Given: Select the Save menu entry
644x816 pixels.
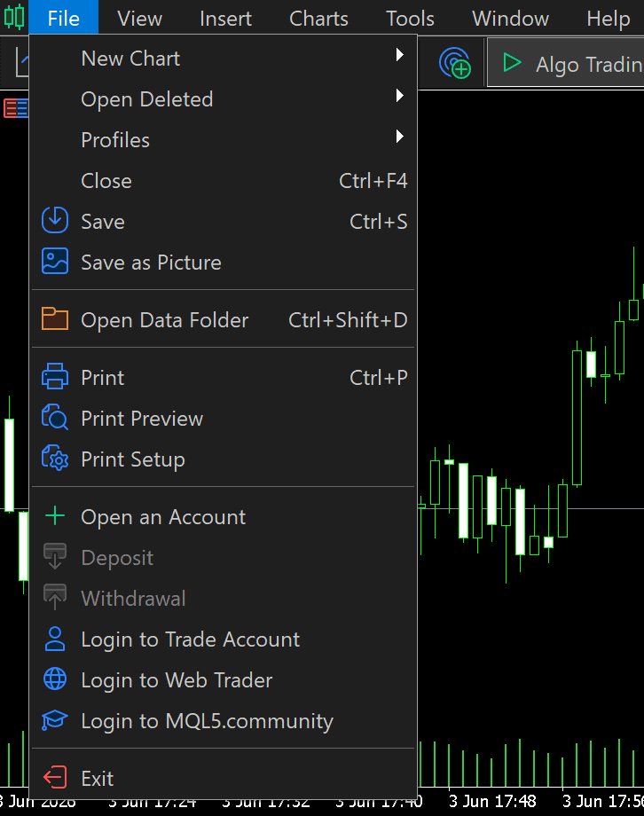Looking at the screenshot, I should click(x=224, y=221).
